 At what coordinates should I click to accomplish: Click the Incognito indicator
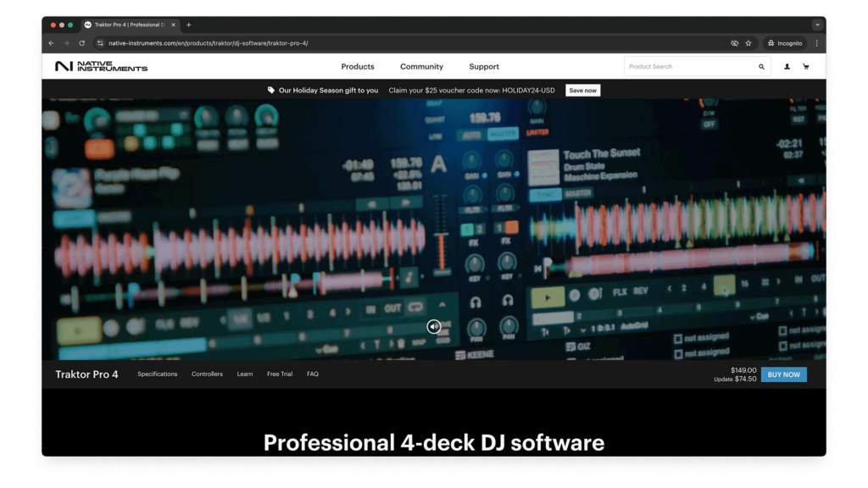[785, 43]
